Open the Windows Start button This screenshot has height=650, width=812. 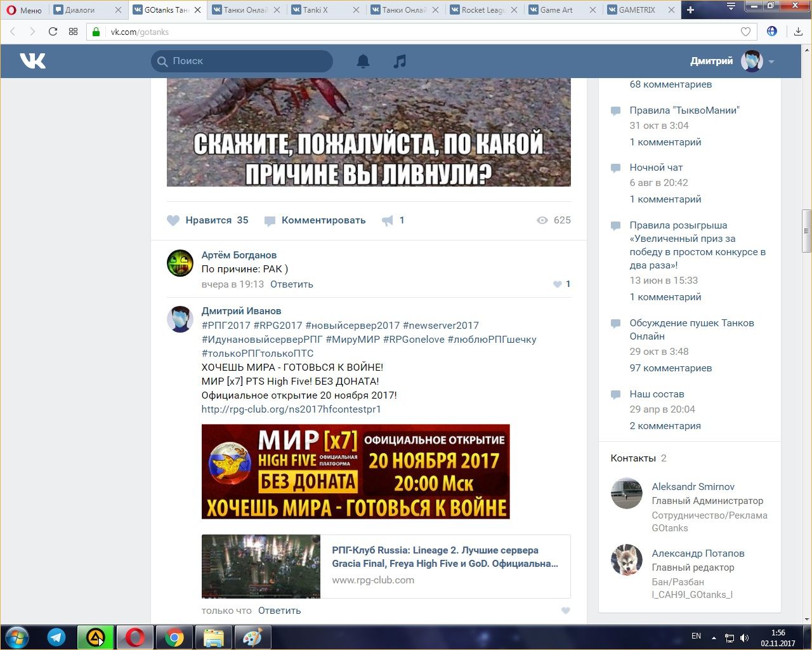[16, 637]
